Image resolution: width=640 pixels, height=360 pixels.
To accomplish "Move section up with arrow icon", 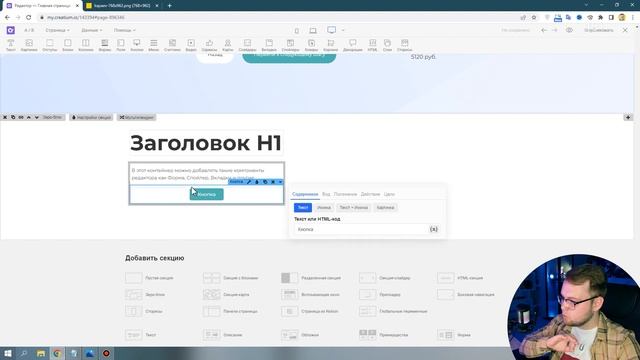I will point(29,117).
